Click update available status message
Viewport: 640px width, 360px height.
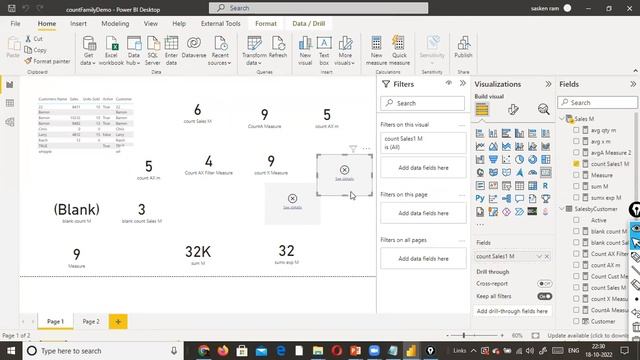pos(588,336)
